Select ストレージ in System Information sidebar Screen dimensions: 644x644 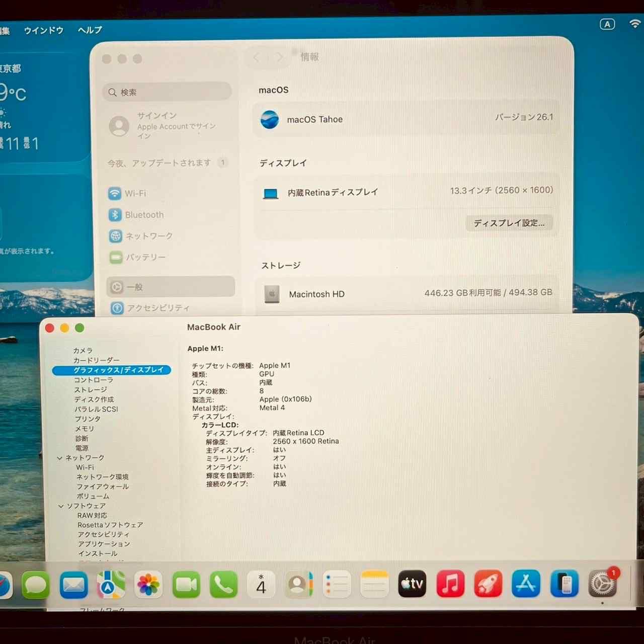91,389
